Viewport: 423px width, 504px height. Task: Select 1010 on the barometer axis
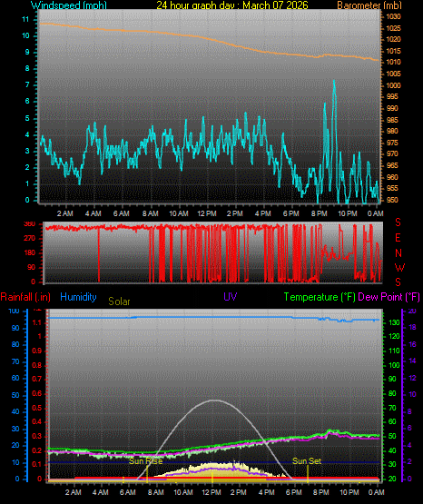(x=393, y=62)
